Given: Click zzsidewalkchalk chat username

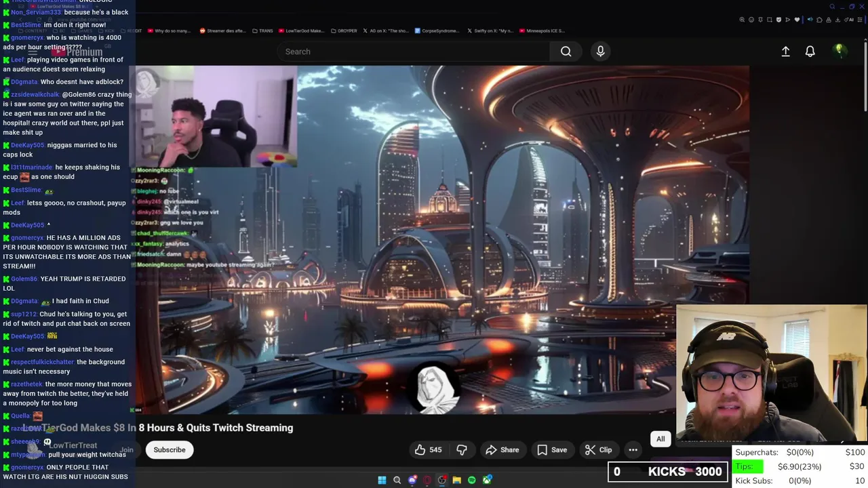Looking at the screenshot, I should pyautogui.click(x=35, y=94).
